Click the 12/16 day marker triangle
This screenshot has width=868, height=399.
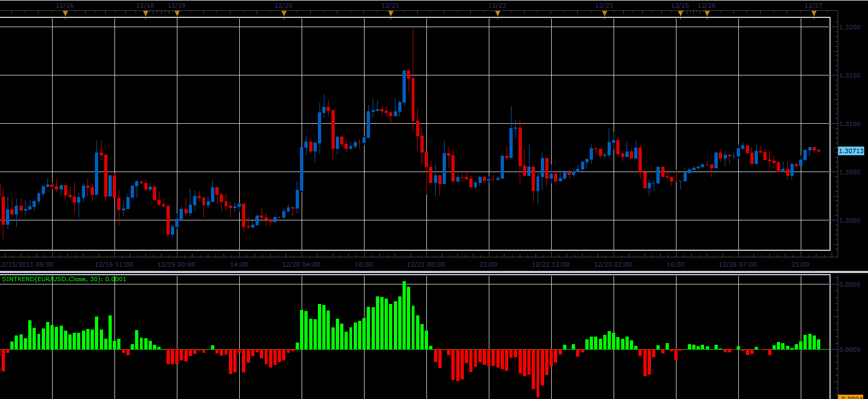[x=65, y=14]
